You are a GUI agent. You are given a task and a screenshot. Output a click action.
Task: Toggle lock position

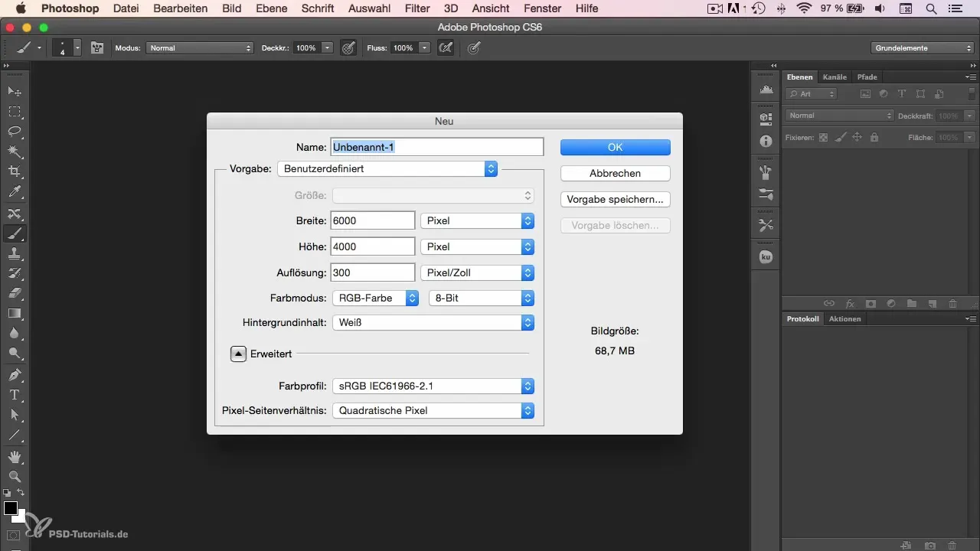[857, 138]
